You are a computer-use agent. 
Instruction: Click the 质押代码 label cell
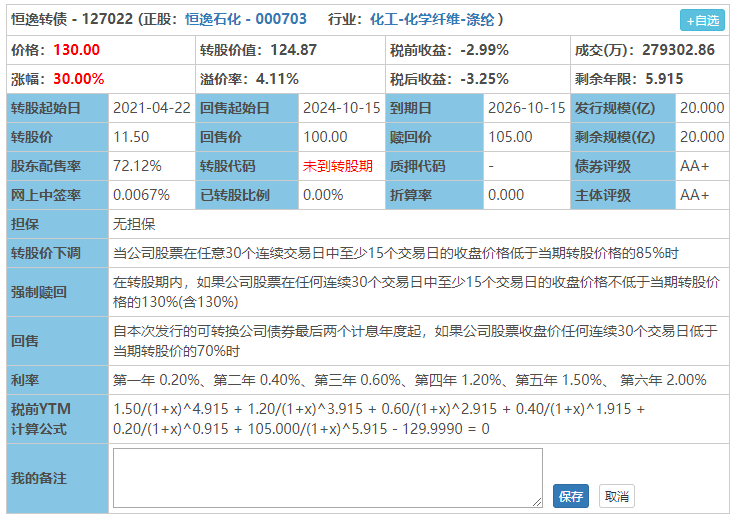pos(434,166)
